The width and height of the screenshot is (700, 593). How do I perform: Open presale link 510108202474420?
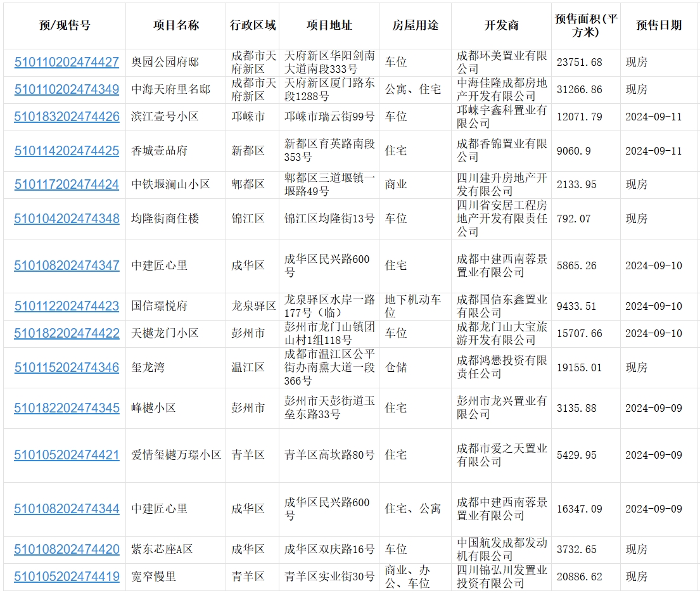pyautogui.click(x=67, y=549)
